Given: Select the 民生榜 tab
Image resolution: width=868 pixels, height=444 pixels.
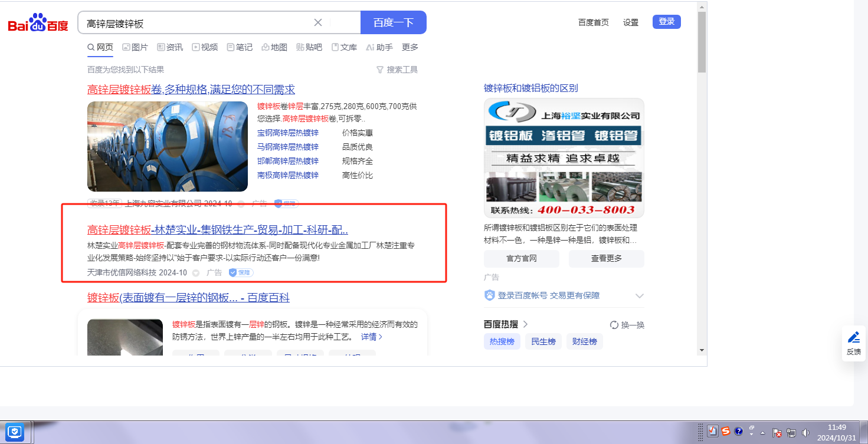Looking at the screenshot, I should point(543,341).
